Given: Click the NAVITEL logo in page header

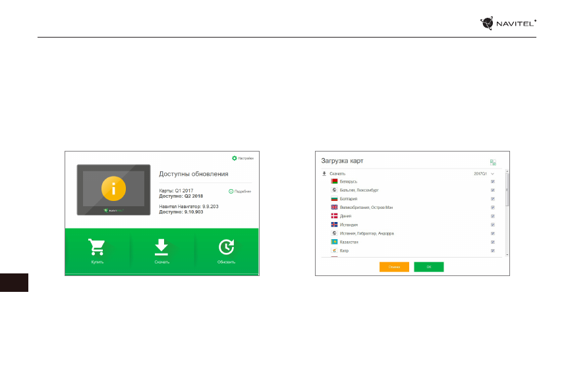Looking at the screenshot, I should (509, 23).
